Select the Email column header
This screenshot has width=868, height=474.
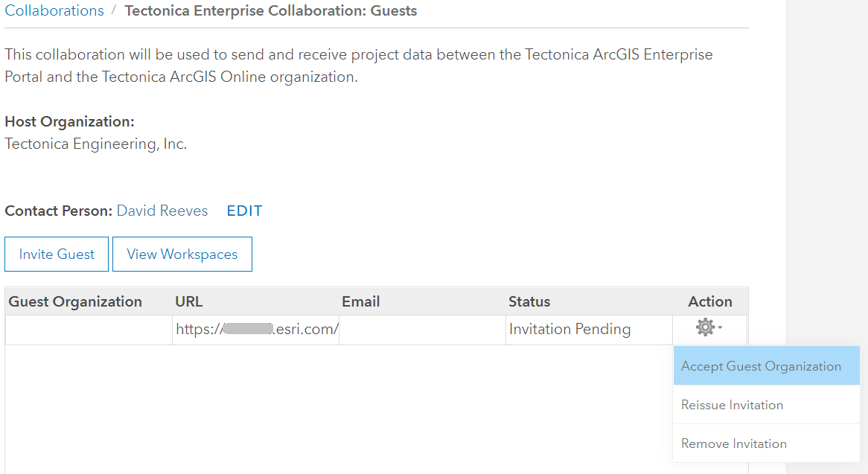click(x=361, y=301)
